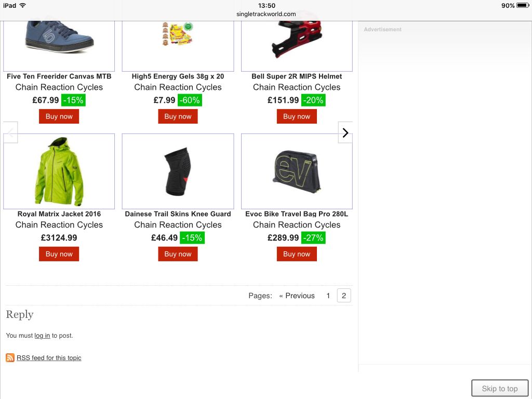Go to the Previous page link
532x399 pixels.
pos(297,296)
